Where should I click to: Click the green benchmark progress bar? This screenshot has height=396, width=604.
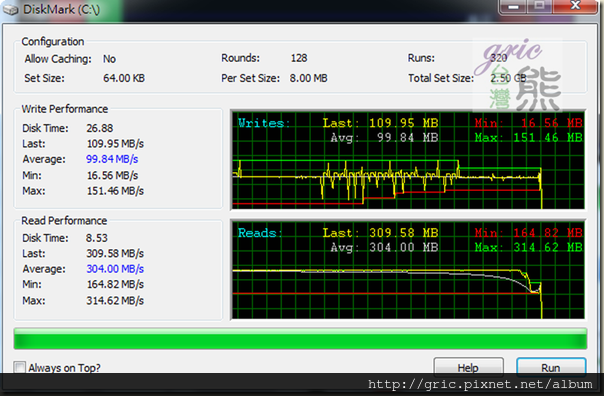click(300, 339)
